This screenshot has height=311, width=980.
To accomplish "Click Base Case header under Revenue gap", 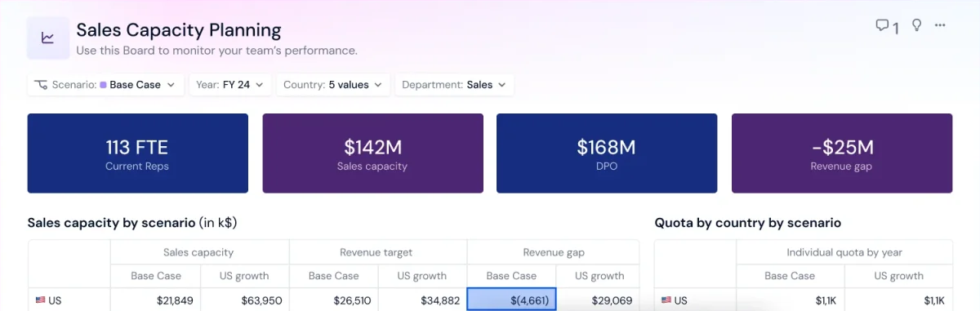I will [511, 276].
